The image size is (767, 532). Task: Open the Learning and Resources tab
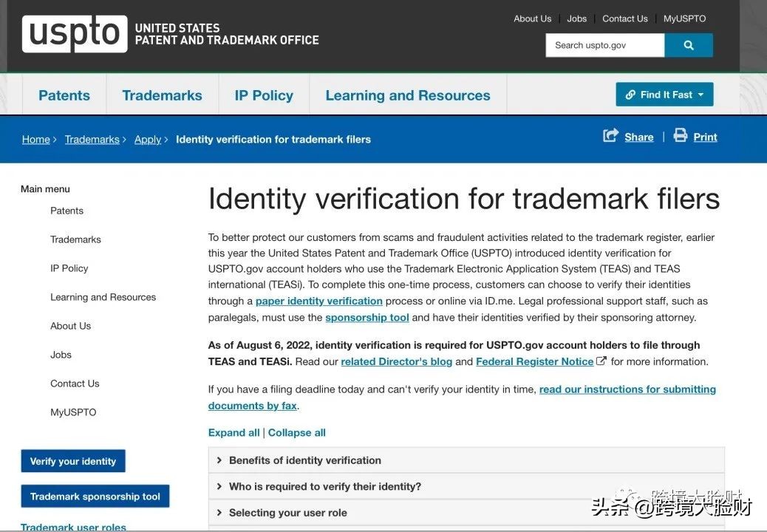[407, 95]
